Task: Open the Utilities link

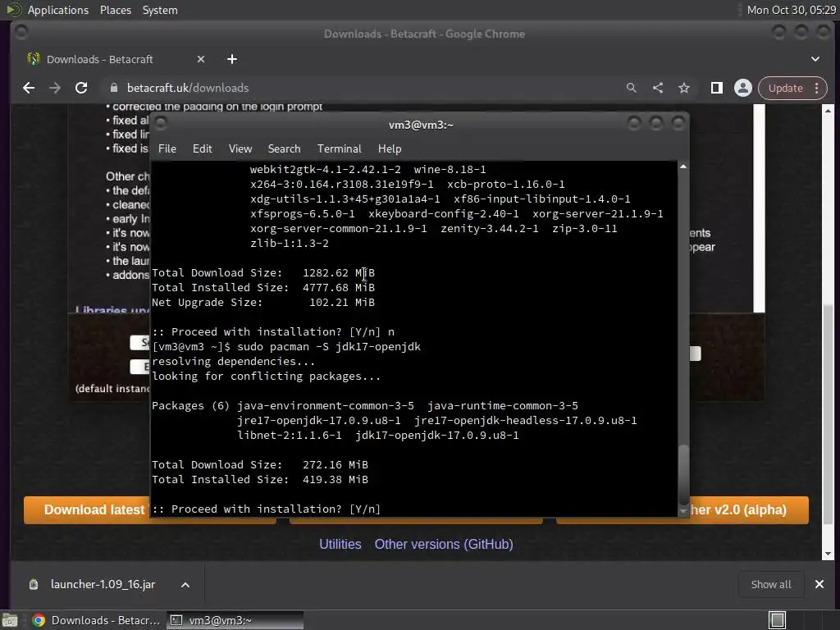Action: pos(340,545)
